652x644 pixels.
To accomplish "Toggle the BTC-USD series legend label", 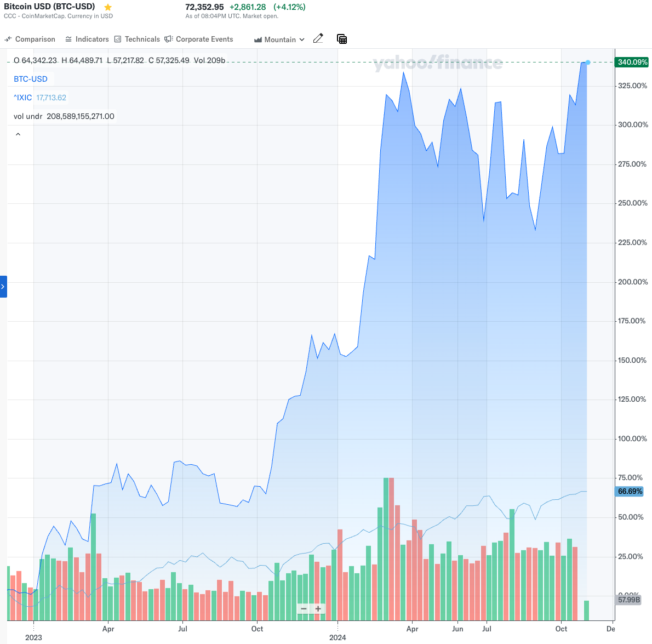I will (31, 79).
